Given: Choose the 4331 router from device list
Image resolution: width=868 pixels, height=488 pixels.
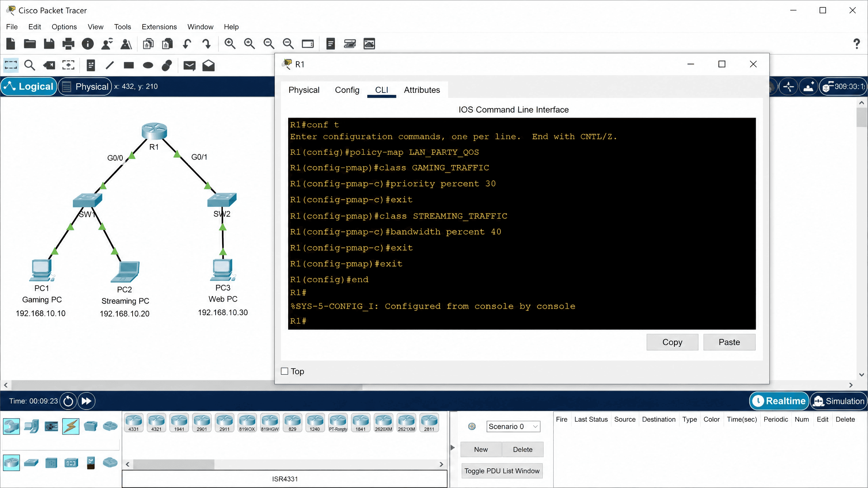Looking at the screenshot, I should click(134, 423).
